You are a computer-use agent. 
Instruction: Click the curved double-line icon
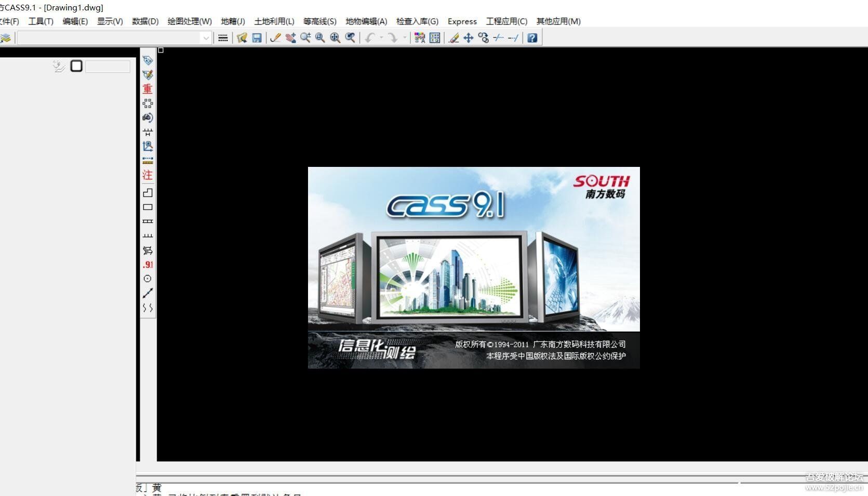coord(148,308)
